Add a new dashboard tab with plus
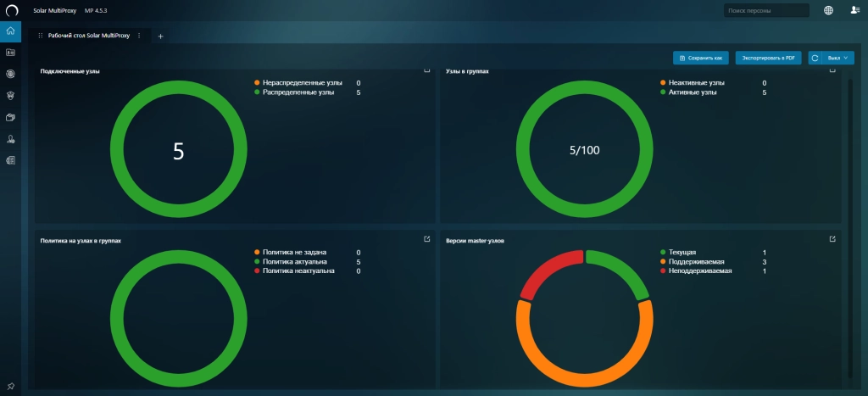This screenshot has width=868, height=396. click(160, 36)
